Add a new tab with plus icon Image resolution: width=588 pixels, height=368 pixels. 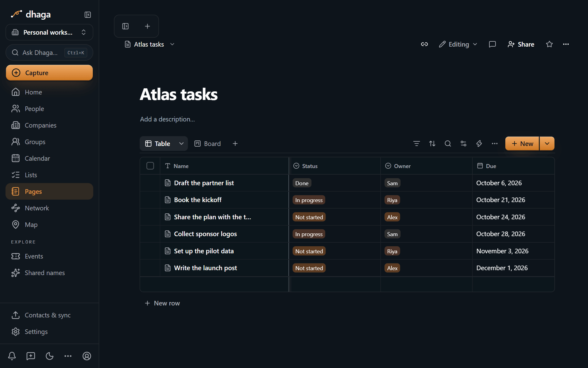(147, 26)
